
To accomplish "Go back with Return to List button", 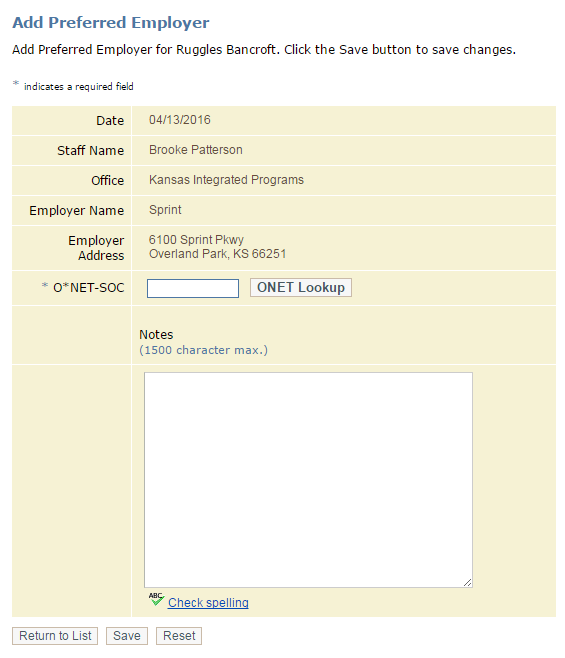I will [55, 636].
